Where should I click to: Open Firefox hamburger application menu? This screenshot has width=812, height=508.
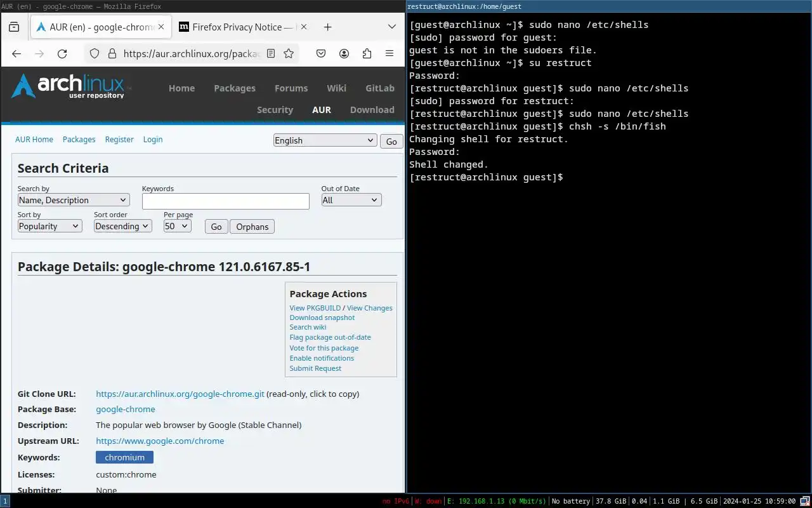click(390, 54)
